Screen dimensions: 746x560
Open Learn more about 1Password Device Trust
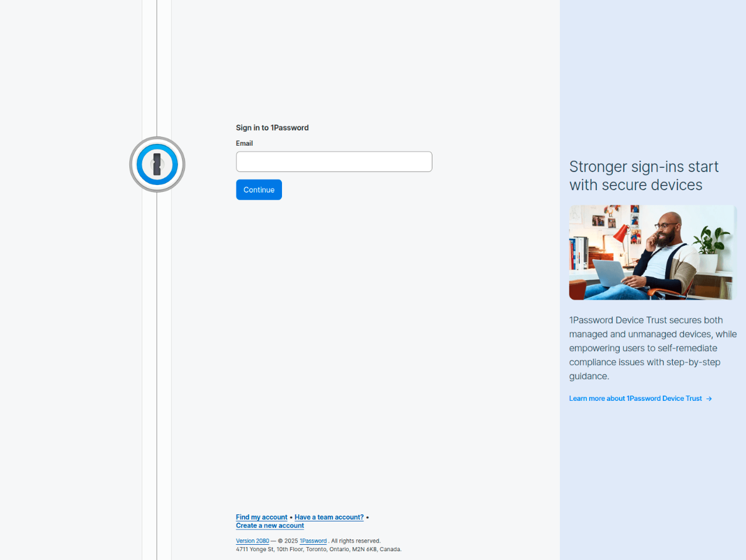(x=635, y=398)
